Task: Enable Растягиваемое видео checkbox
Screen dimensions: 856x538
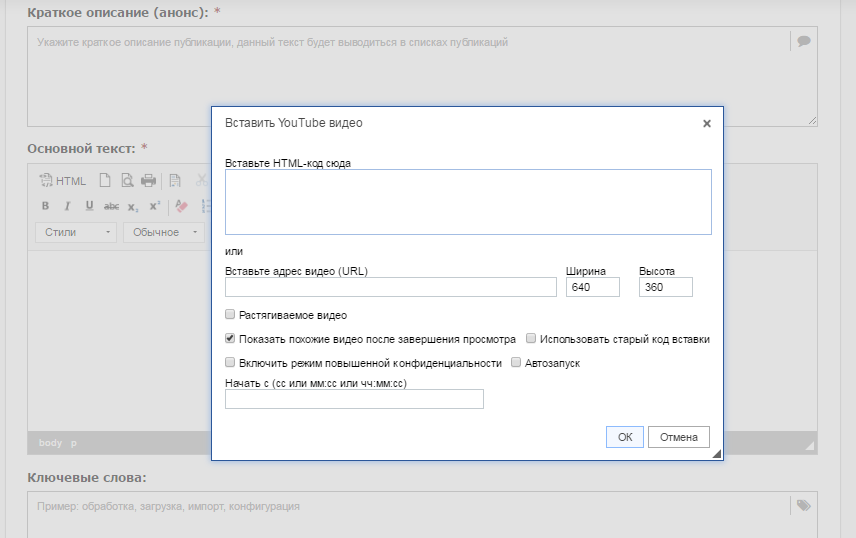Action: (x=230, y=314)
